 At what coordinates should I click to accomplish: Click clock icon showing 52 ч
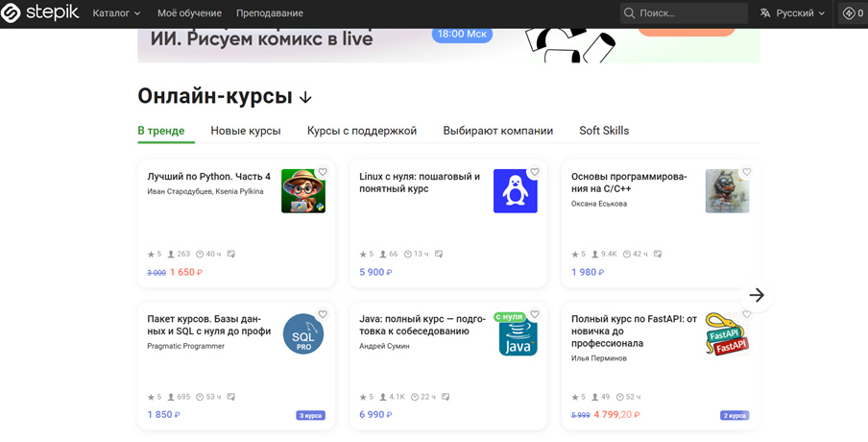coord(620,397)
